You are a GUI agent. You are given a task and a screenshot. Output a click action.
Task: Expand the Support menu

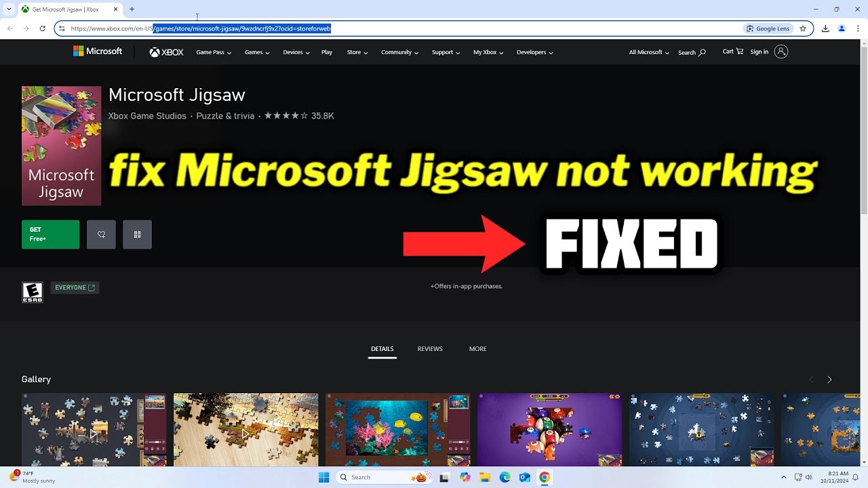coord(446,52)
